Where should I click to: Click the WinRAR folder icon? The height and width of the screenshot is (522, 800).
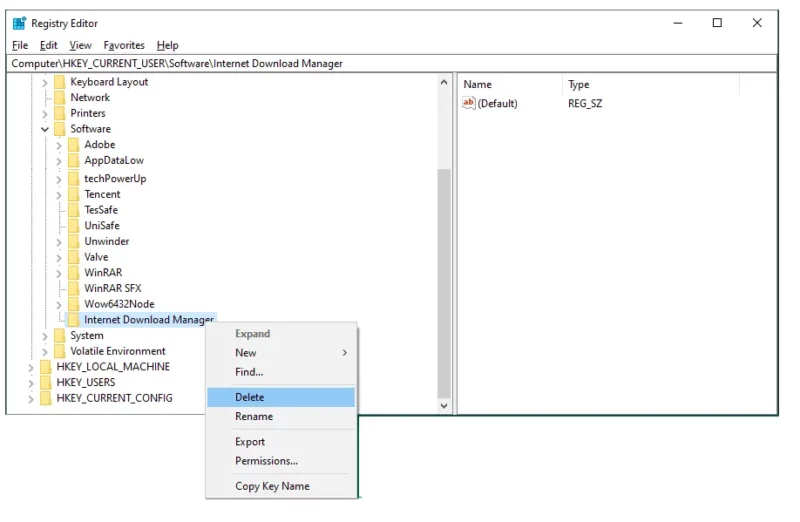pos(74,273)
